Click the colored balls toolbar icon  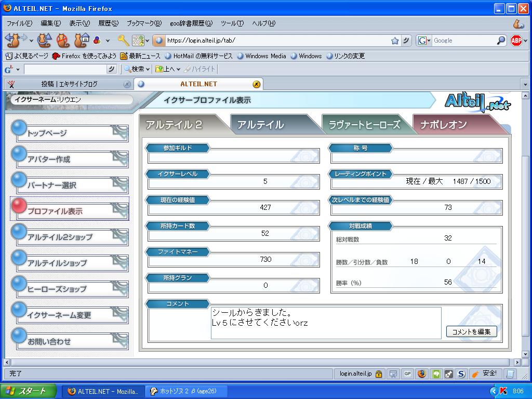click(97, 41)
